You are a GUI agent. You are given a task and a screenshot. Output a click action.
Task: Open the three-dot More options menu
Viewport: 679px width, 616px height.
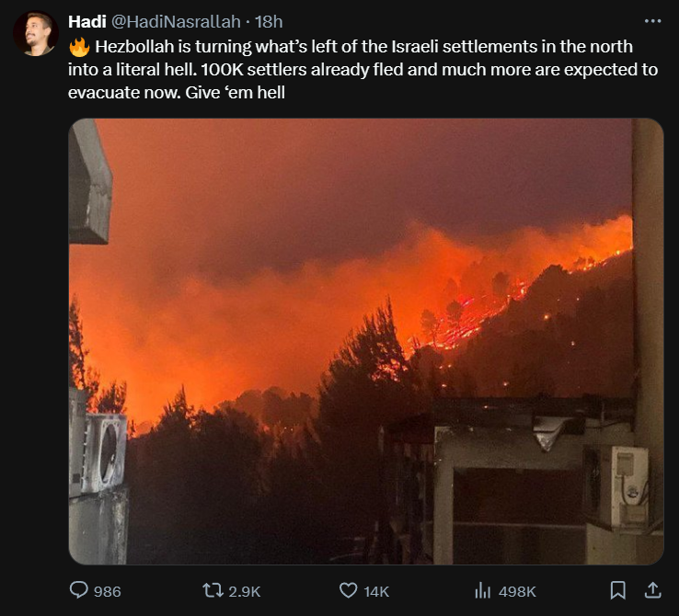(x=652, y=21)
